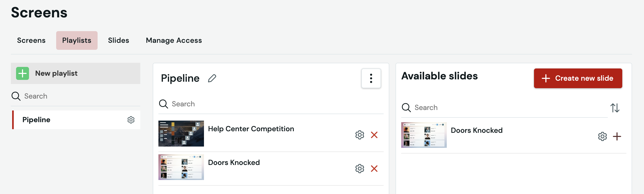Click the green plus New playlist icon
644x194 pixels.
pos(23,73)
